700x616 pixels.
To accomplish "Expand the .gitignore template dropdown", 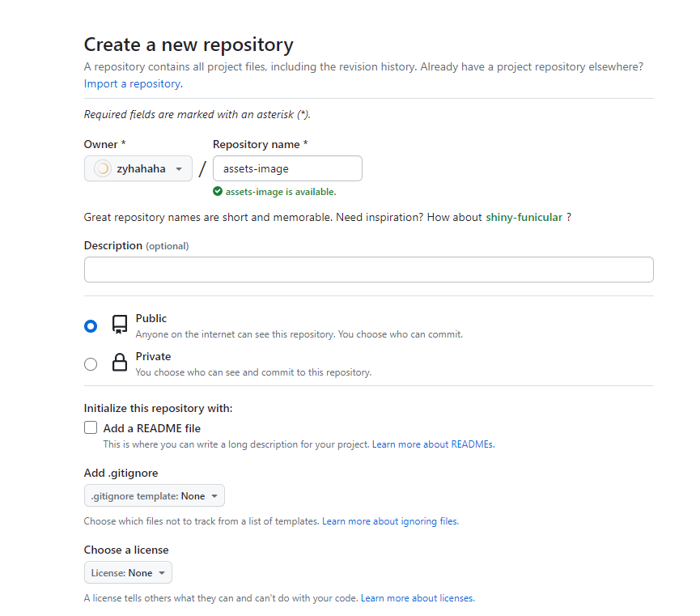I will (x=154, y=496).
